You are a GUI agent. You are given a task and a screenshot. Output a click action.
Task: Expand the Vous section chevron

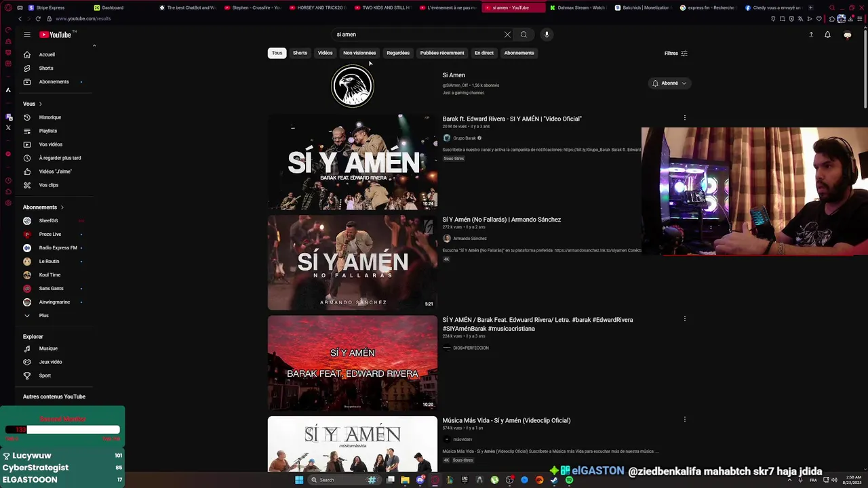(41, 104)
